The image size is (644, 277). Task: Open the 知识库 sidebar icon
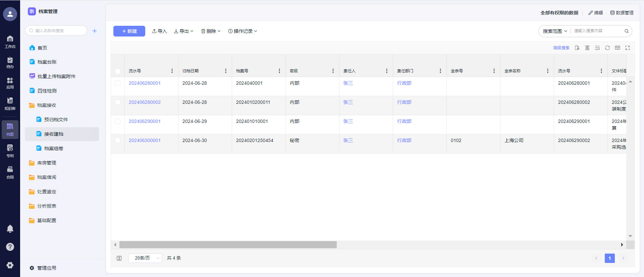(x=10, y=103)
